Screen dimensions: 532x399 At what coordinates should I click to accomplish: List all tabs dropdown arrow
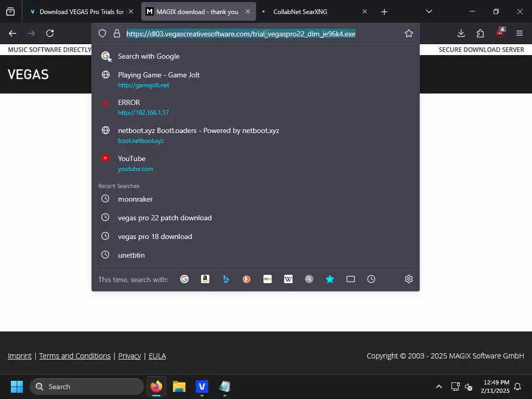(x=429, y=11)
